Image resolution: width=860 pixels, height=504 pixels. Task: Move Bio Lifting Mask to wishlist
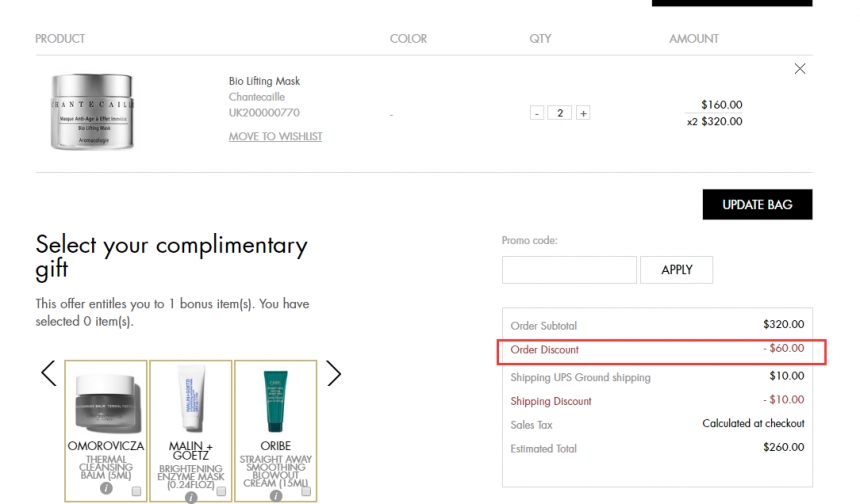click(x=275, y=137)
